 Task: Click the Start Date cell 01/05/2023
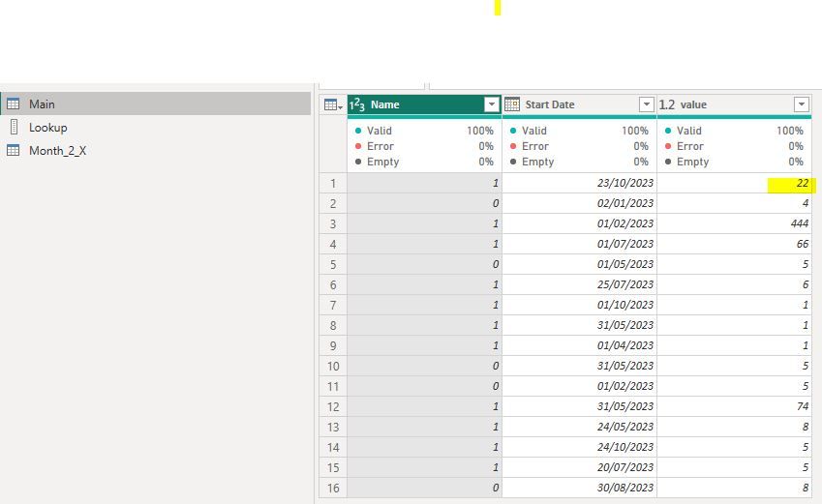point(579,264)
